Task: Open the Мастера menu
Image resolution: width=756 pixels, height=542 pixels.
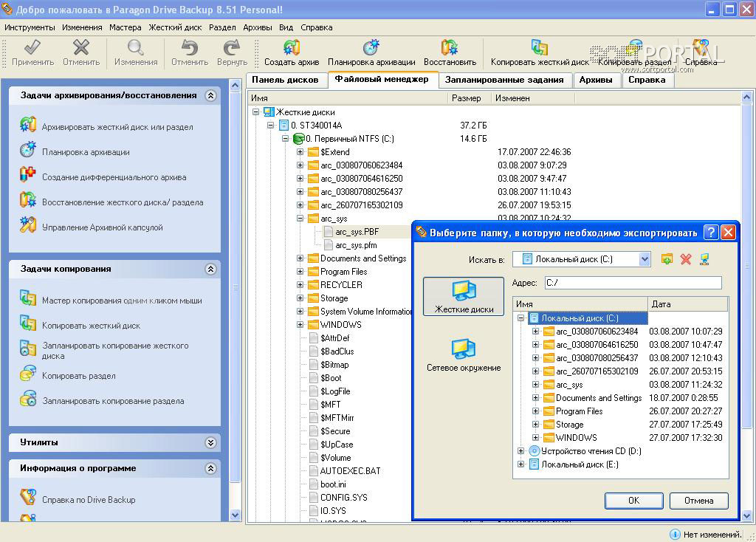Action: click(x=125, y=27)
